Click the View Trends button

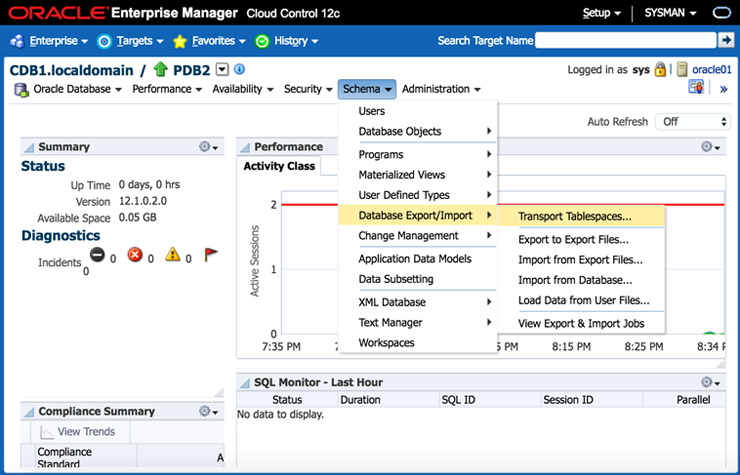(78, 432)
